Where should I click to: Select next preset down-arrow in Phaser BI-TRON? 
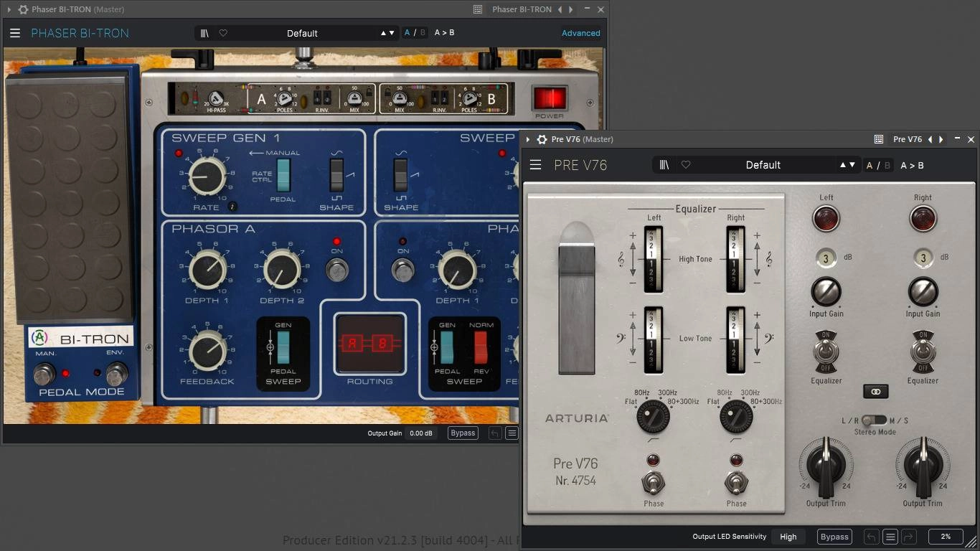[x=392, y=33]
